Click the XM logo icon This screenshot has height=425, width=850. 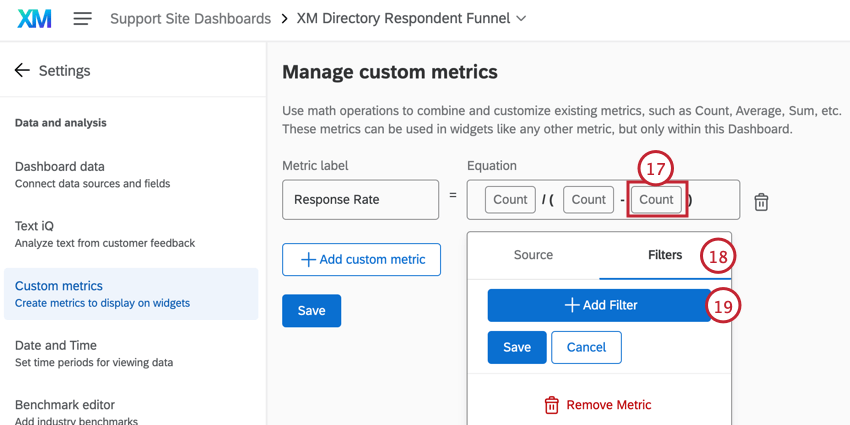click(34, 19)
